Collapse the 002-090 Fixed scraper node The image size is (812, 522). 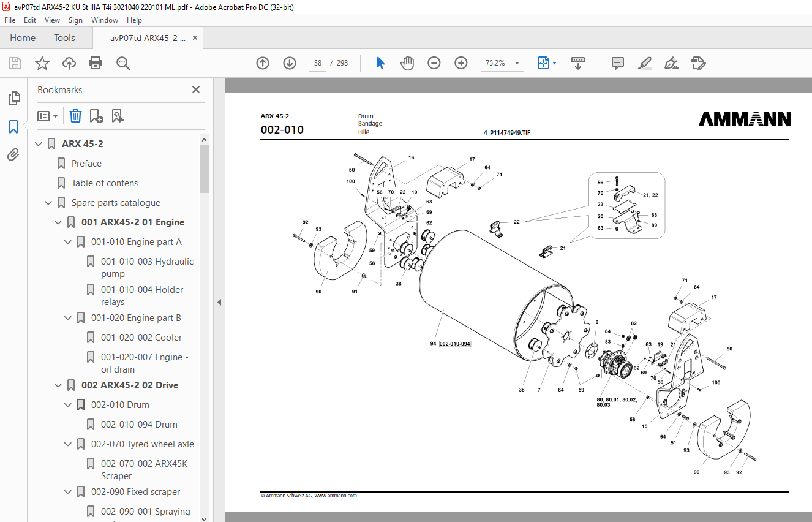click(68, 492)
